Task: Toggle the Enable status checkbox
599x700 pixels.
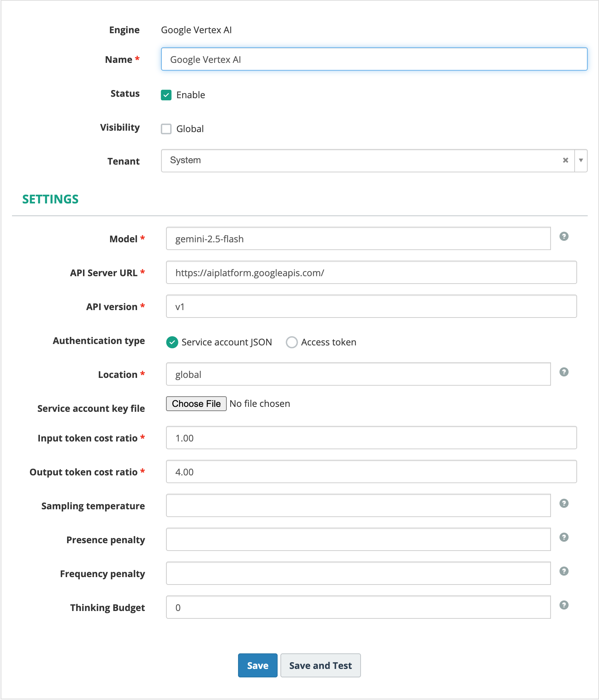Action: click(166, 95)
